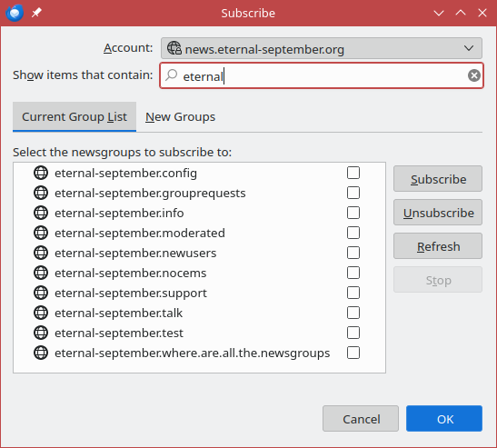Toggle the pin icon in title bar
Image resolution: width=497 pixels, height=448 pixels.
[36, 13]
